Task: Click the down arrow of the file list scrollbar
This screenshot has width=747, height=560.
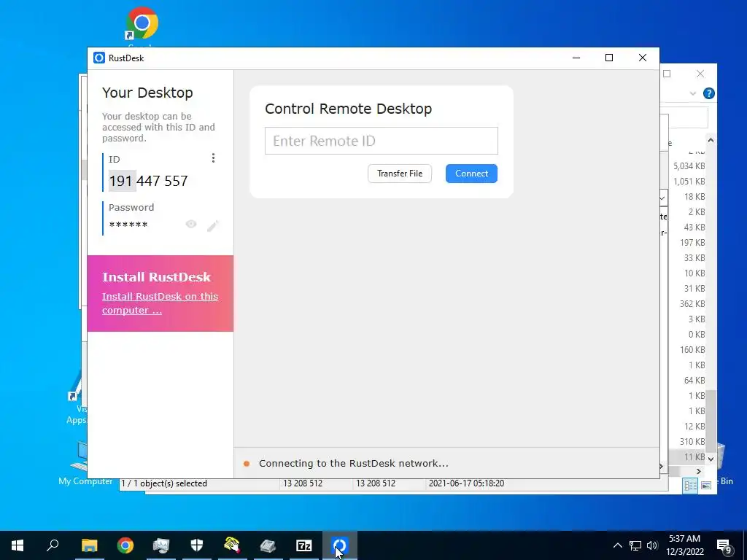Action: (711, 459)
